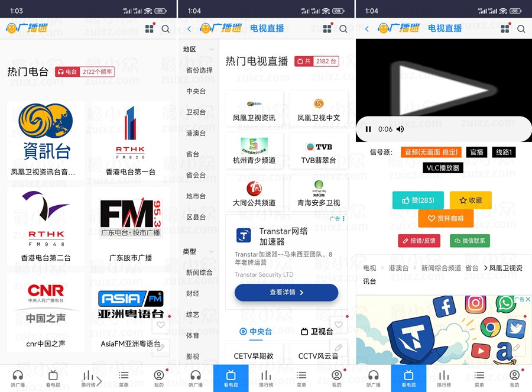Screen dimensions: 532x392
Task: Tap 看电视 TV tab in left screen
Action: click(53, 378)
